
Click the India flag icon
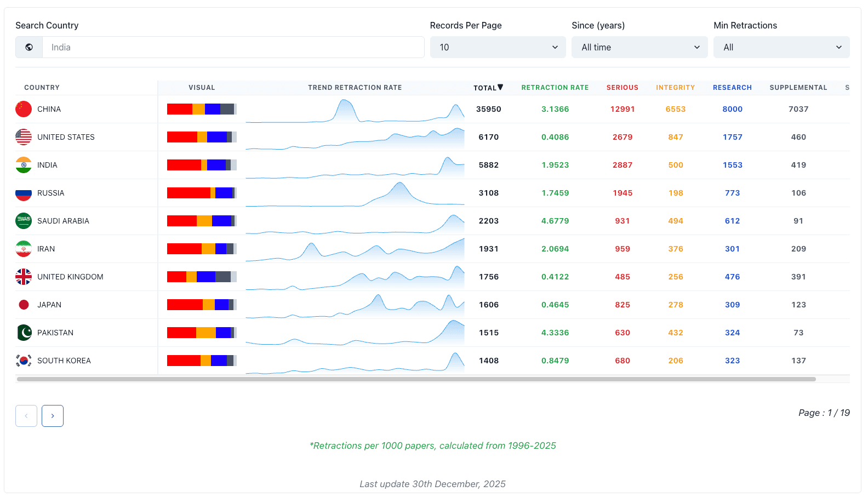tap(24, 165)
